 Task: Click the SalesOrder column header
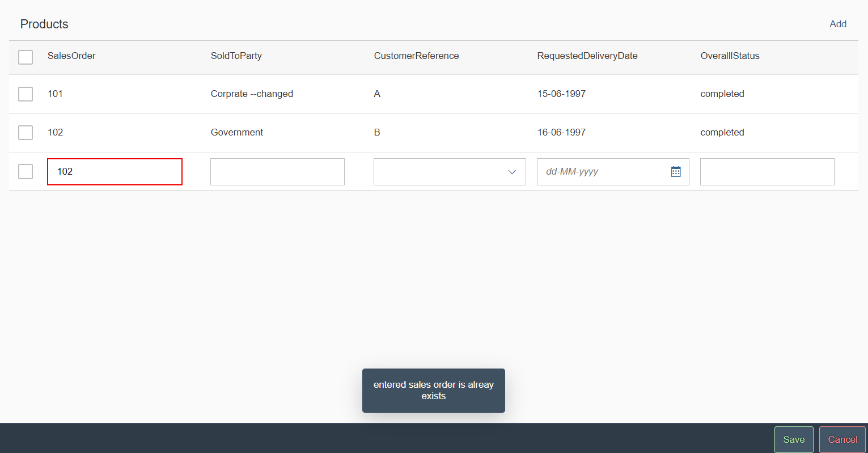point(71,56)
